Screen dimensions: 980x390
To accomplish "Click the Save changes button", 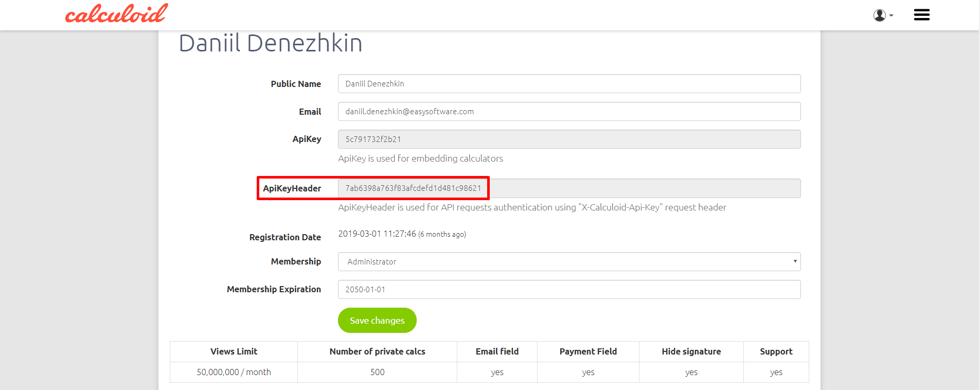I will (x=377, y=321).
